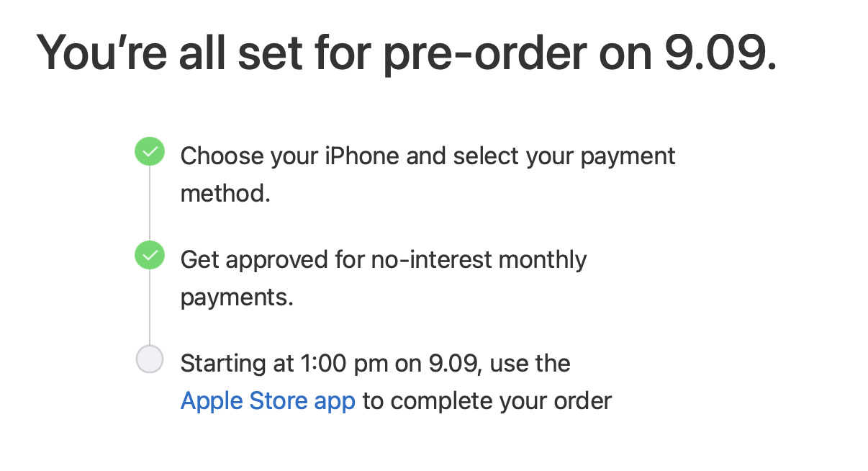
Task: Click the Choose your iPhone step text
Action: pos(428,175)
